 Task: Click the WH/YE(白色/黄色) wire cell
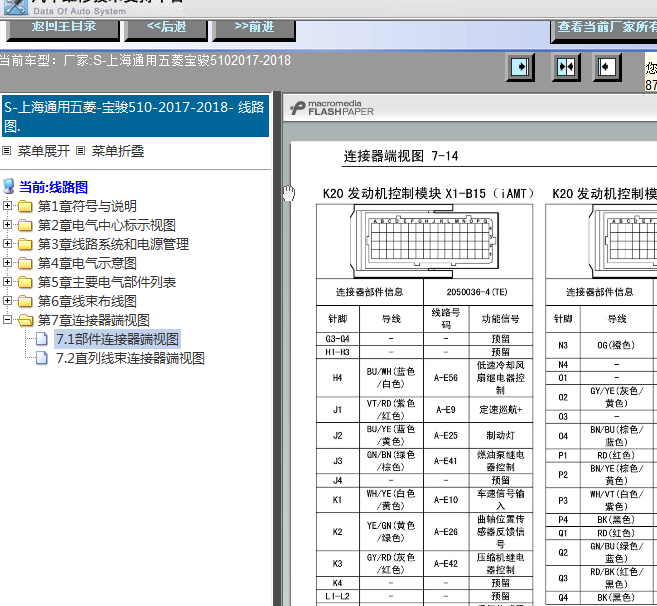click(x=391, y=500)
